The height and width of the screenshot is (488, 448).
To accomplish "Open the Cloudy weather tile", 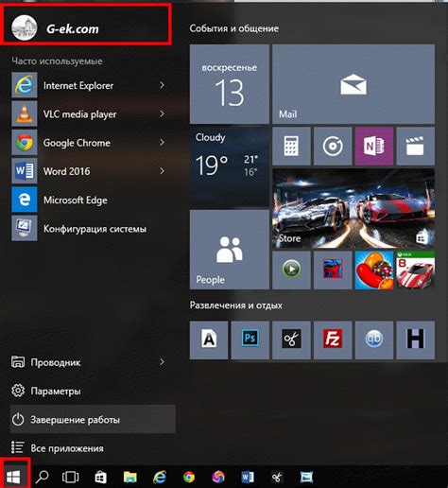I will pyautogui.click(x=230, y=166).
